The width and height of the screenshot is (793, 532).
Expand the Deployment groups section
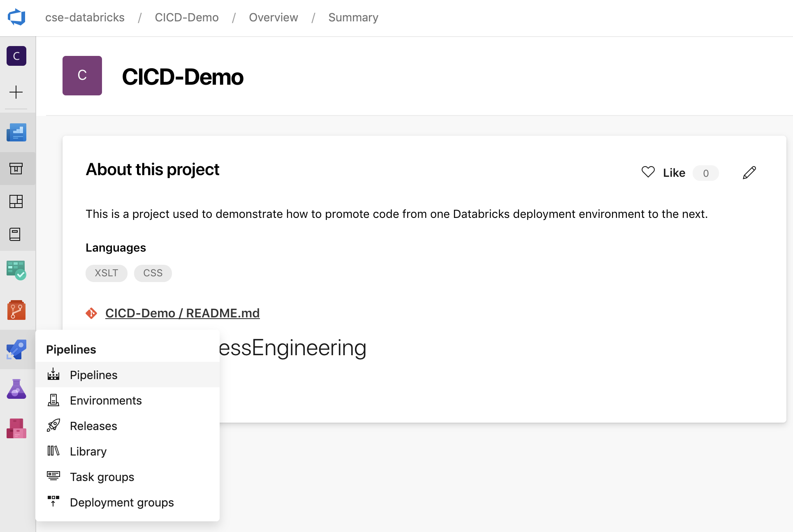[x=121, y=502]
